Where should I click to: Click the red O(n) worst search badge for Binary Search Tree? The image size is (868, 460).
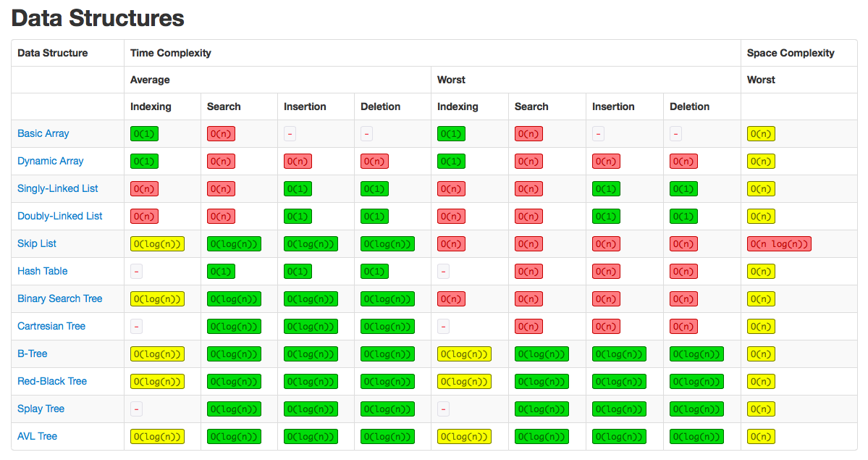point(528,298)
